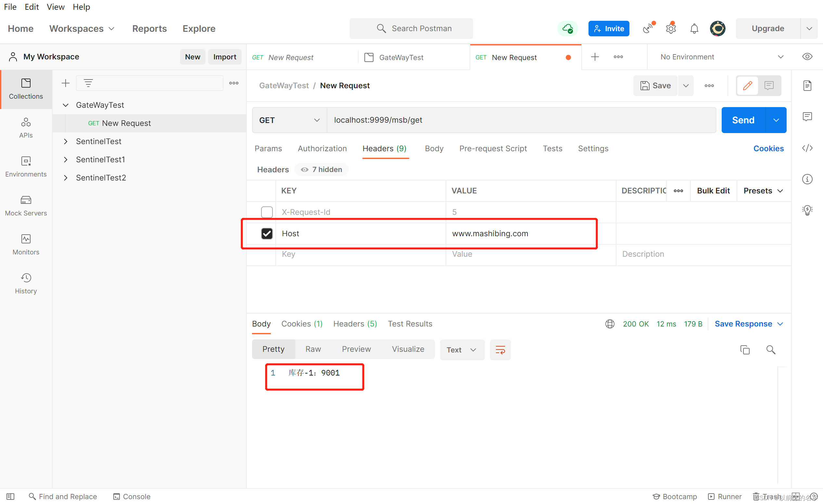Click the HTTP method GET dropdown
The width and height of the screenshot is (823, 504).
tap(288, 120)
